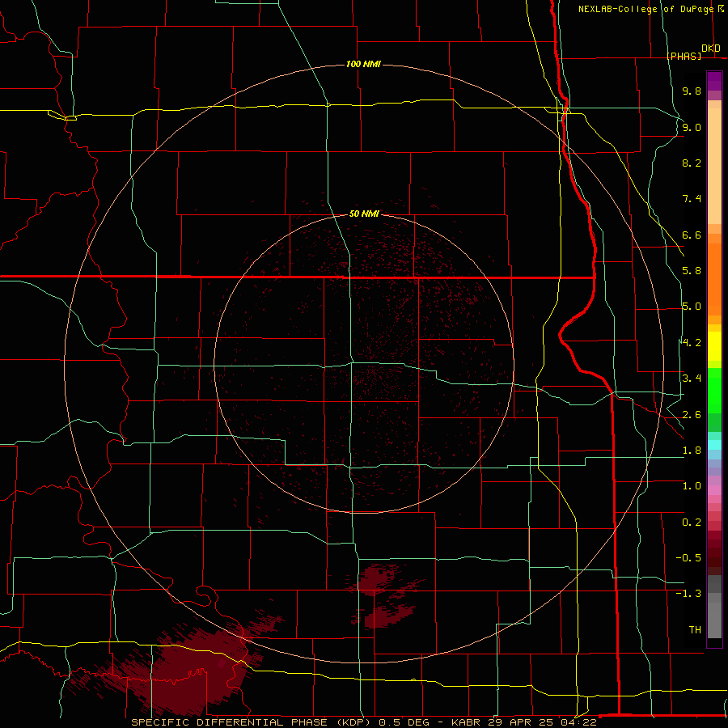Click the pink band of the colorbar
The image size is (728, 728).
[714, 490]
